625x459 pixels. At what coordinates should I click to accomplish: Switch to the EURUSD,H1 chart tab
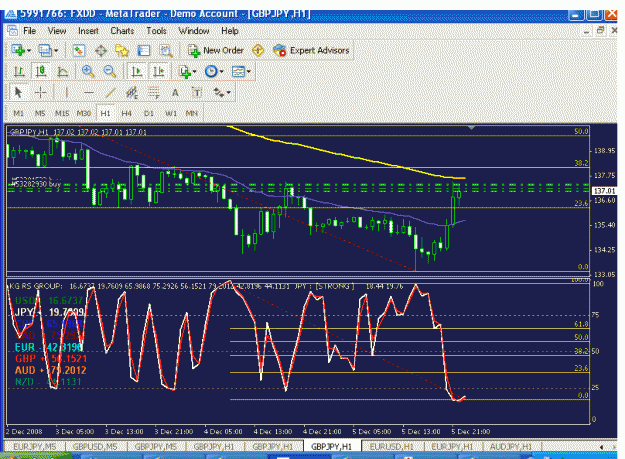[391, 447]
